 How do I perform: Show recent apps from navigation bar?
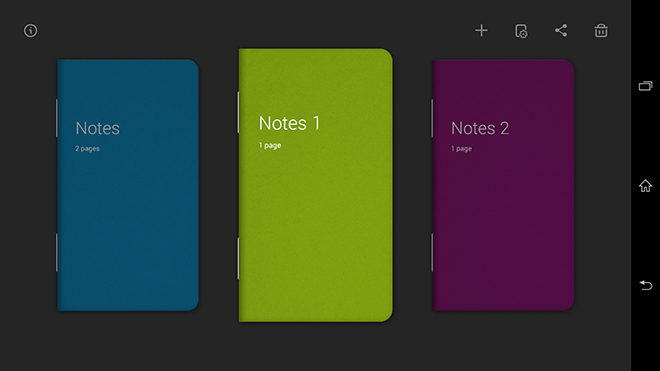point(645,86)
